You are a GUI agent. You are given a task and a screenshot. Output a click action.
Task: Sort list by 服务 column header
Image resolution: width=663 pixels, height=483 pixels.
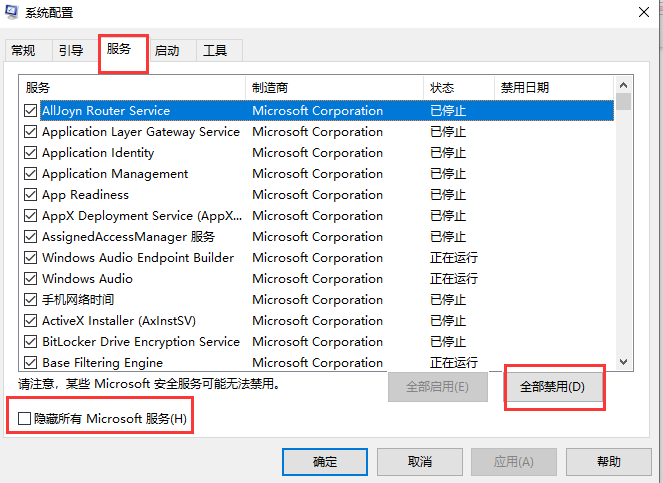tap(132, 88)
